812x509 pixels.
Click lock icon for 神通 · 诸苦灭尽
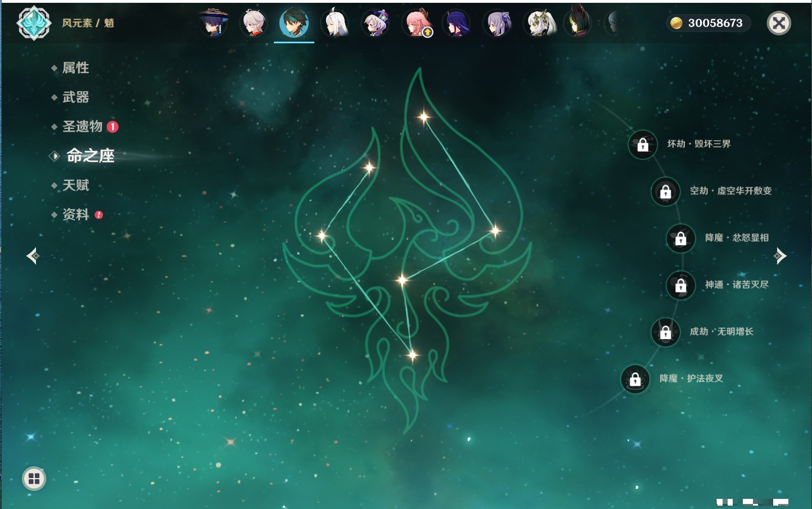pyautogui.click(x=680, y=285)
